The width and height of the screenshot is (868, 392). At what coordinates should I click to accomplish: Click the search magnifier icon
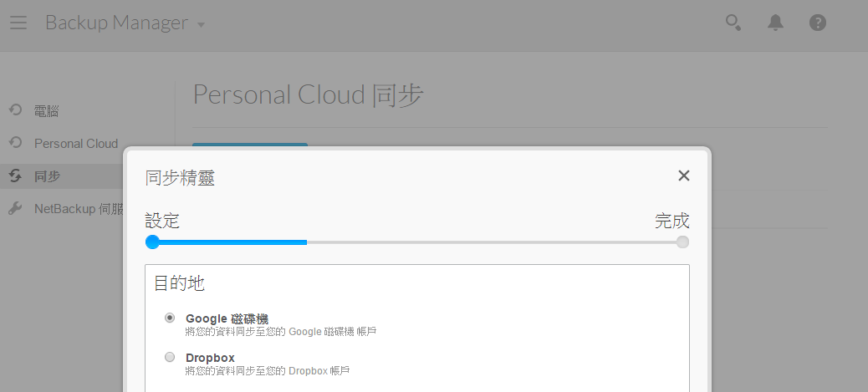pos(733,23)
